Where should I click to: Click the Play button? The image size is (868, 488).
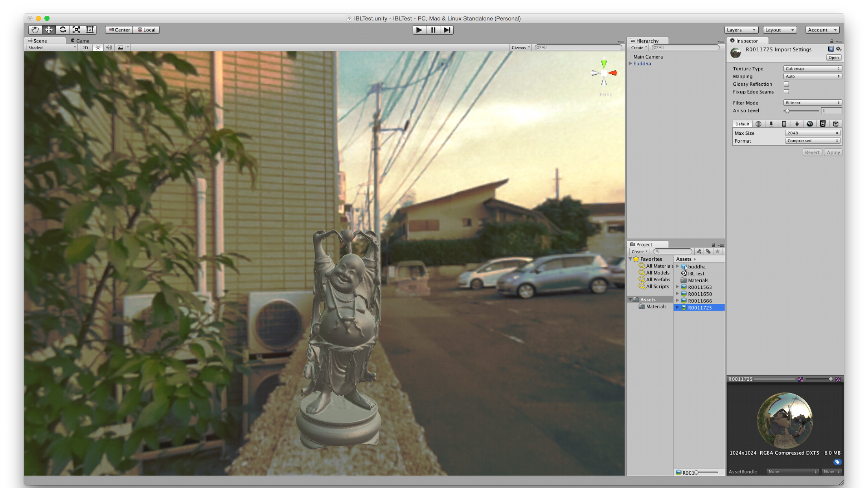419,30
